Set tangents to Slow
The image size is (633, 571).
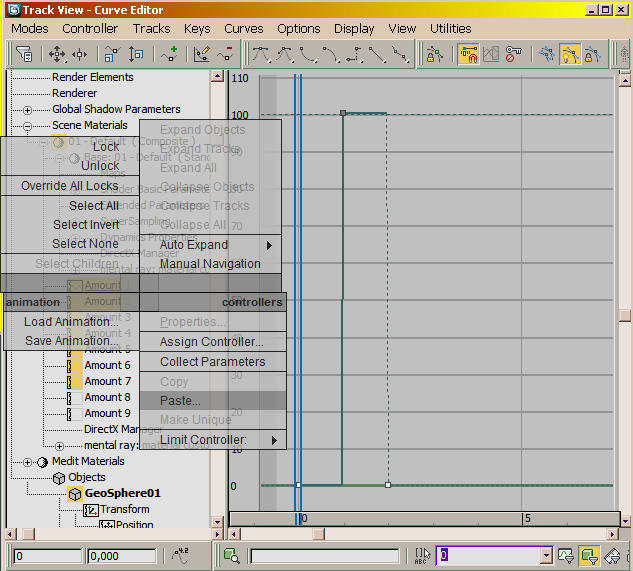331,54
